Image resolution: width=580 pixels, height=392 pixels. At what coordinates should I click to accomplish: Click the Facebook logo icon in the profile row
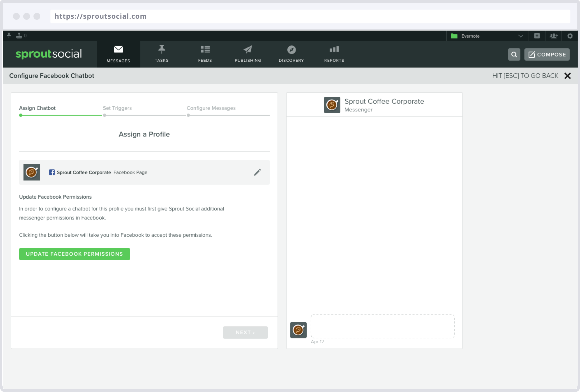[x=52, y=172]
